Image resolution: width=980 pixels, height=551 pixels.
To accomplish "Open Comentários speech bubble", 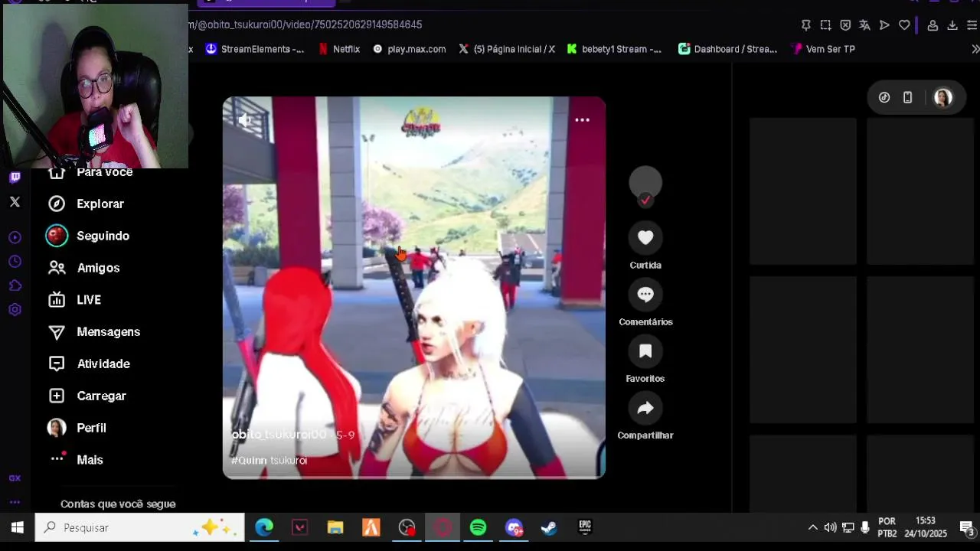I will pyautogui.click(x=645, y=295).
